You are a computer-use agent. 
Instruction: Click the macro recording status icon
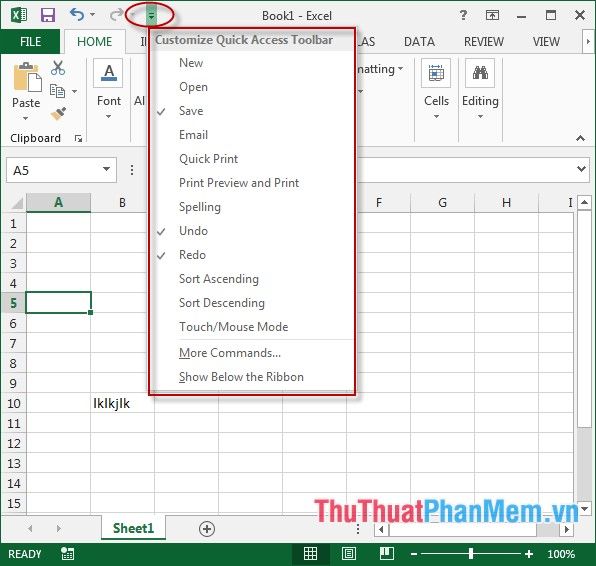click(67, 554)
